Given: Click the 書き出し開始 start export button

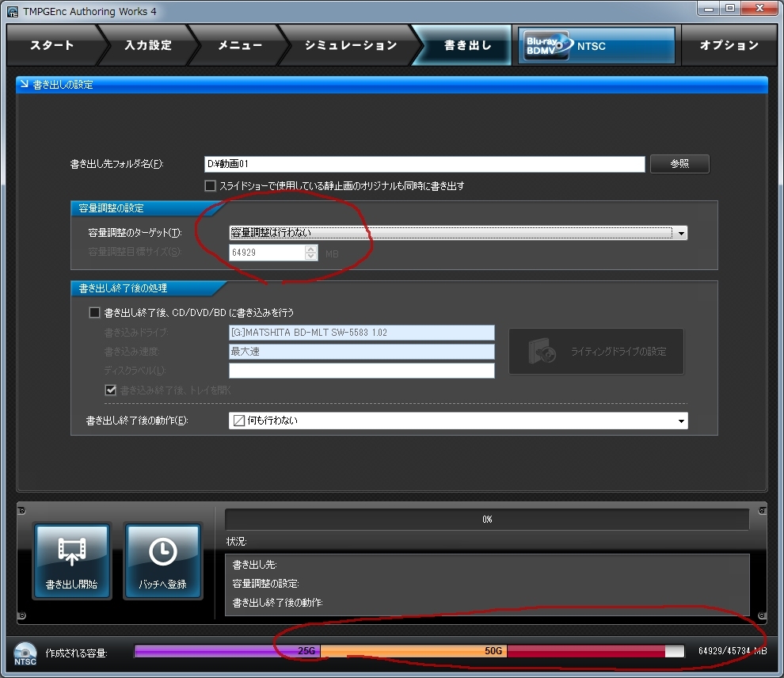Looking at the screenshot, I should pos(71,561).
